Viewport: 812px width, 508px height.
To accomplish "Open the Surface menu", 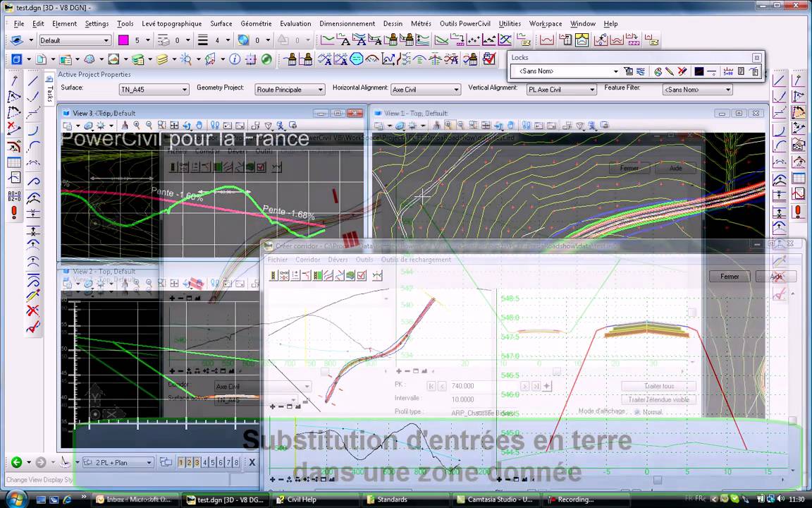I will pos(221,24).
